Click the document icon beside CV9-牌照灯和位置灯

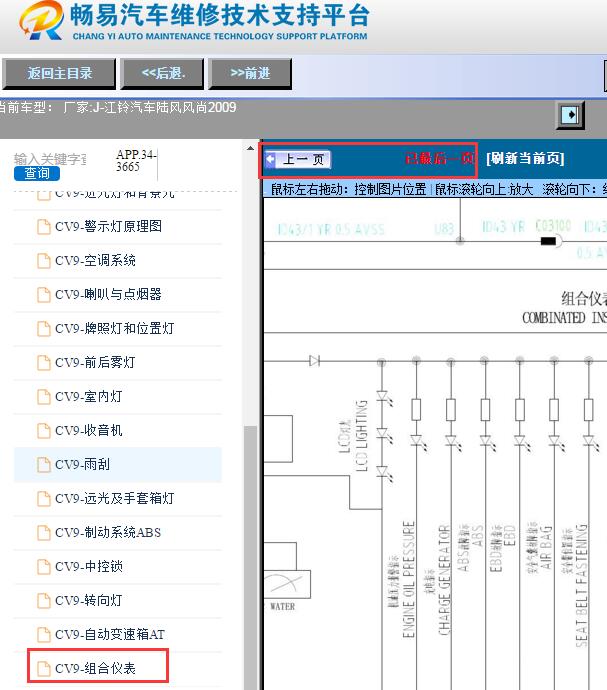[x=43, y=328]
